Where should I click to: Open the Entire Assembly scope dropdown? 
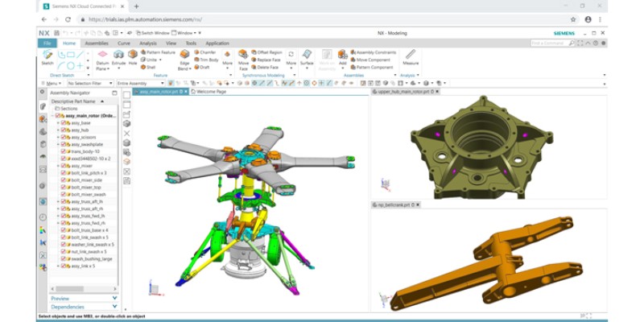point(140,83)
